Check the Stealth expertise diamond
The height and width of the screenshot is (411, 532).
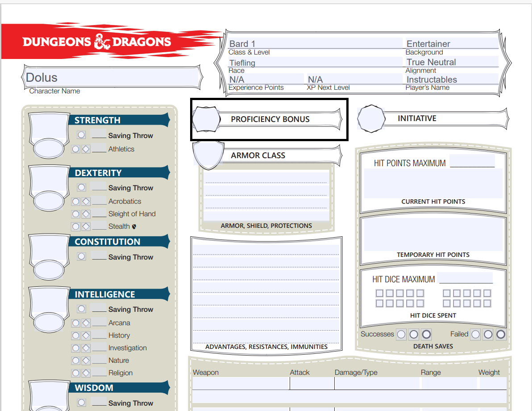point(86,226)
